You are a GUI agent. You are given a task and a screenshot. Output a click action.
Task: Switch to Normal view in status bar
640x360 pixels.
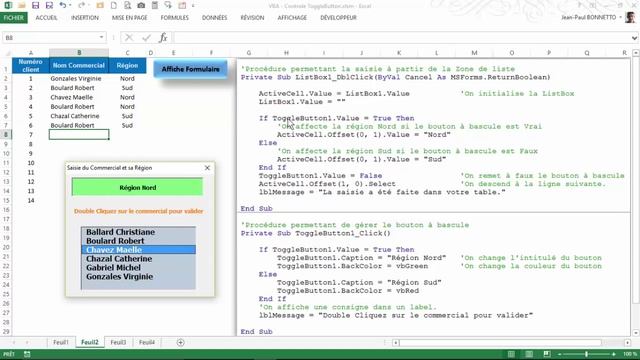(x=511, y=354)
